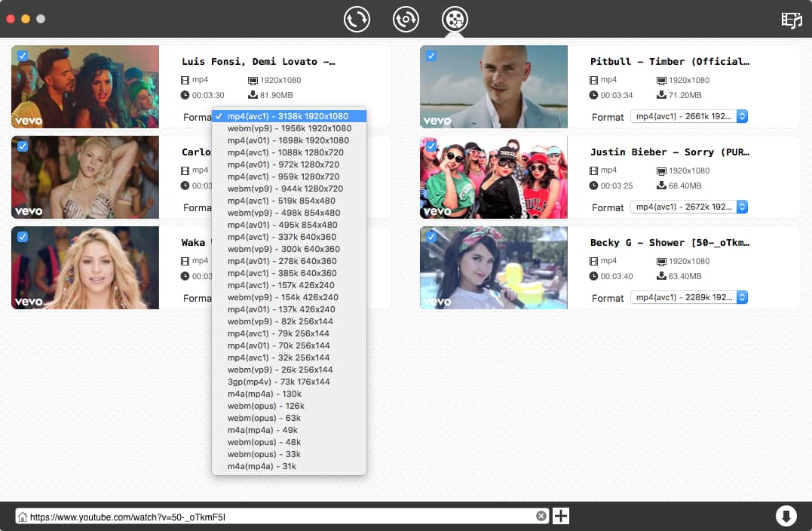812x531 pixels.
Task: Uncheck the Luis Fonsi video checkbox
Action: pos(23,55)
